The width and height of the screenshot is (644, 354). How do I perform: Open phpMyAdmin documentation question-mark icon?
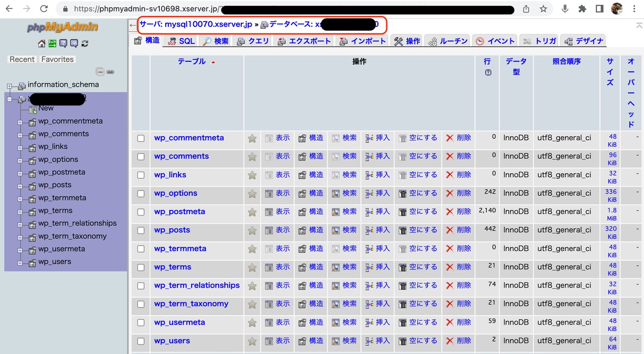[x=63, y=44]
